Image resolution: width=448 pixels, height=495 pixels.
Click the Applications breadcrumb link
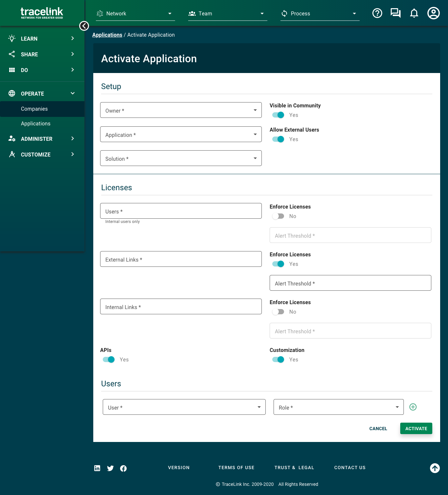tap(107, 35)
